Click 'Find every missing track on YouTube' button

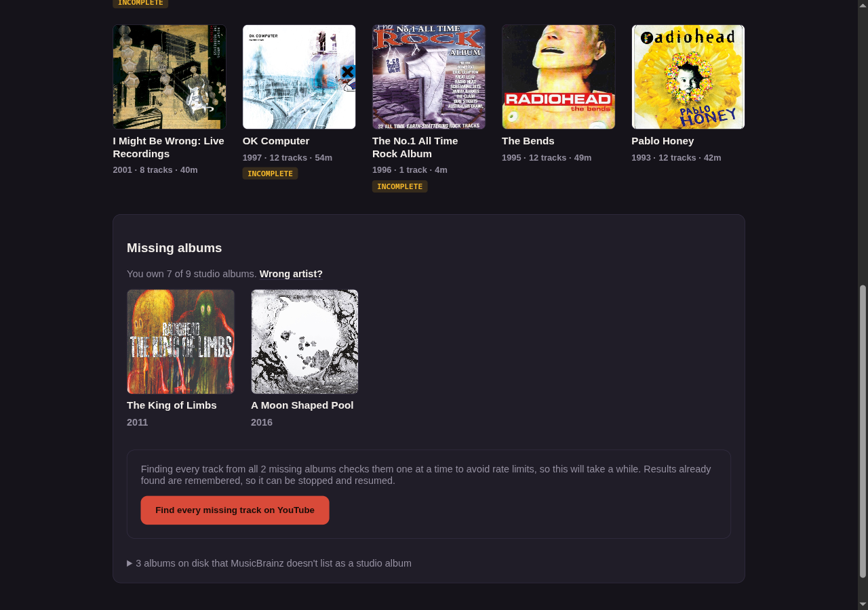coord(235,510)
